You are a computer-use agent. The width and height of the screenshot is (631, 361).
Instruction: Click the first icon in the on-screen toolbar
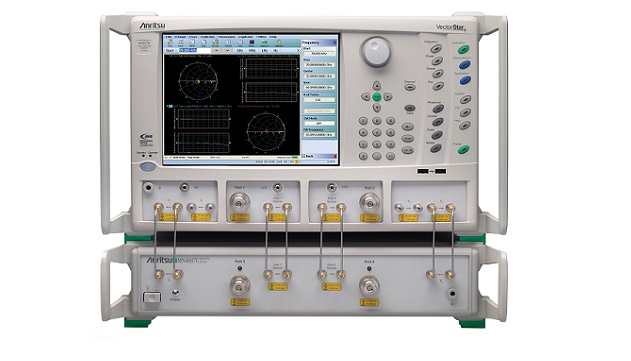(x=169, y=42)
